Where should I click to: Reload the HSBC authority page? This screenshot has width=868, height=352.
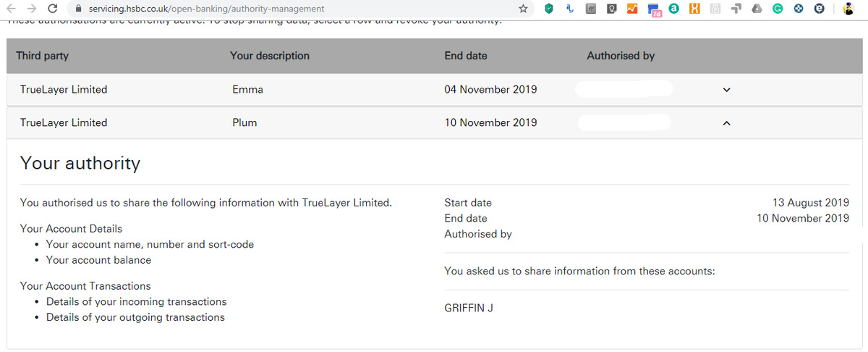[52, 9]
